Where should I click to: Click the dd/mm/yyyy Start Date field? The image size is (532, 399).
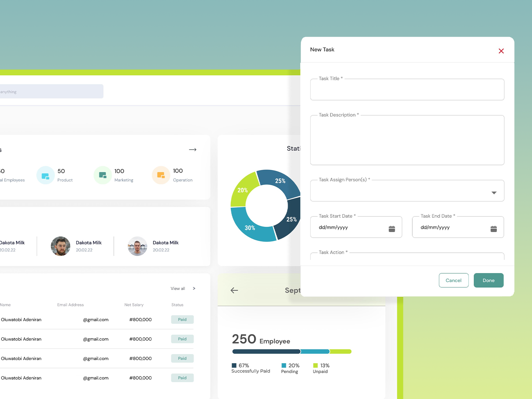click(x=349, y=227)
